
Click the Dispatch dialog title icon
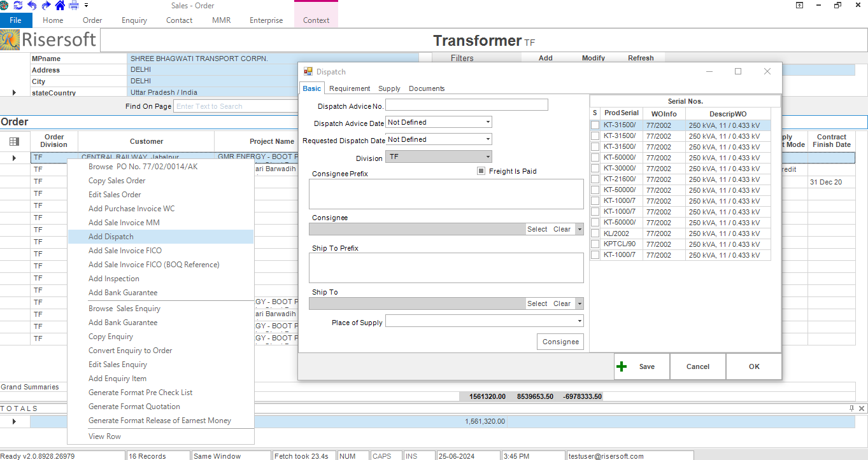308,72
